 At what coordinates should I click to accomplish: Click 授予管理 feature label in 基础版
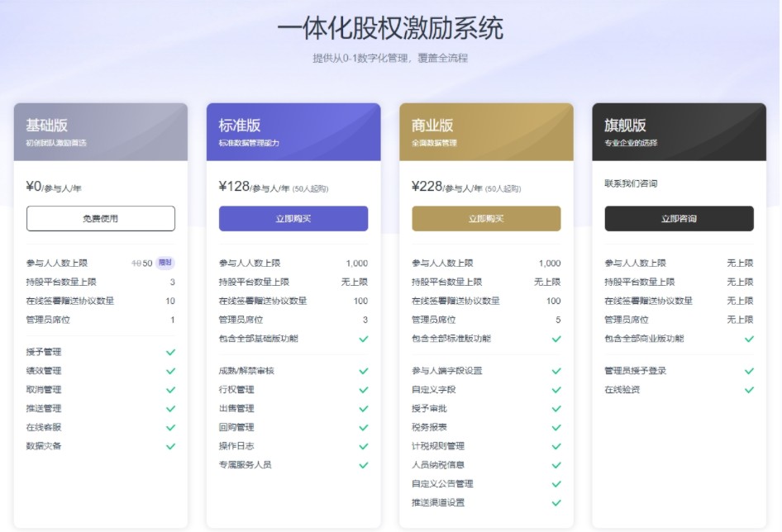pyautogui.click(x=44, y=352)
